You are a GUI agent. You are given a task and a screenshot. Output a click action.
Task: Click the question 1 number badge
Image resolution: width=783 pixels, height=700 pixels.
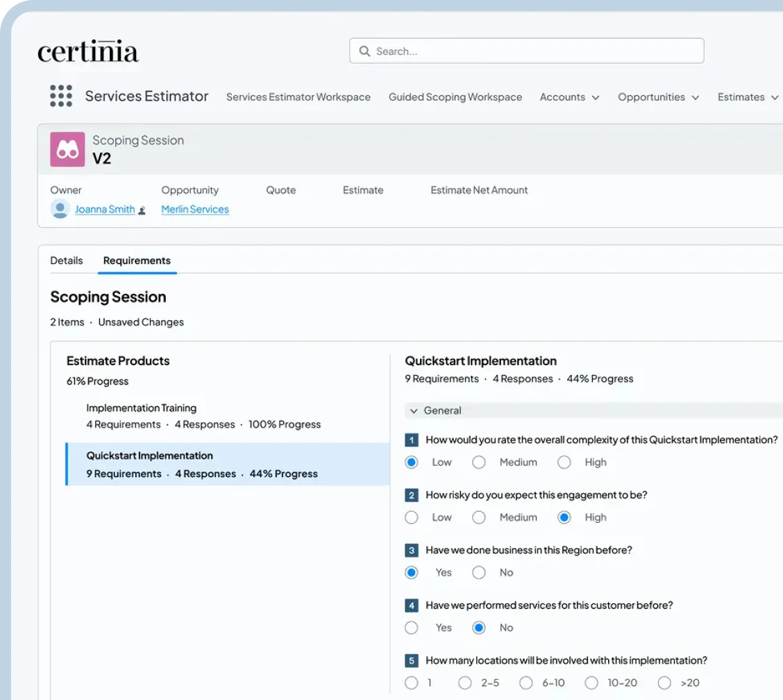coord(412,440)
